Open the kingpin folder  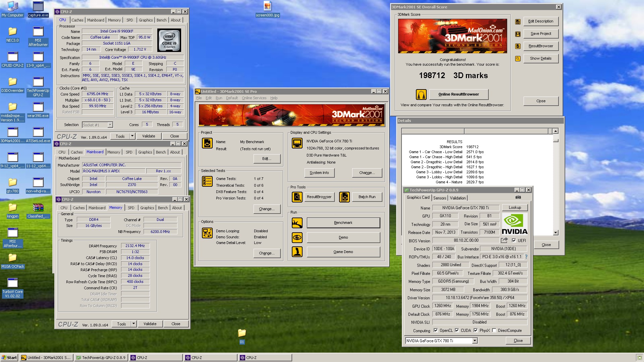click(x=12, y=210)
